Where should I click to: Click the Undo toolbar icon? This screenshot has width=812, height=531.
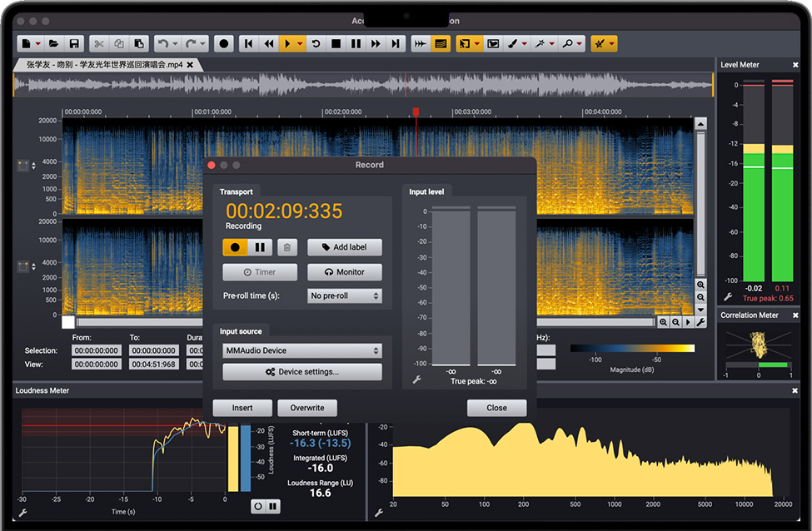[162, 43]
